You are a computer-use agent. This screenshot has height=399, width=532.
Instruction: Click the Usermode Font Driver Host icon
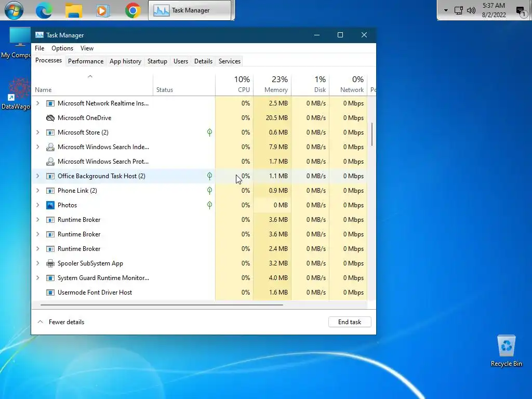[x=50, y=292]
